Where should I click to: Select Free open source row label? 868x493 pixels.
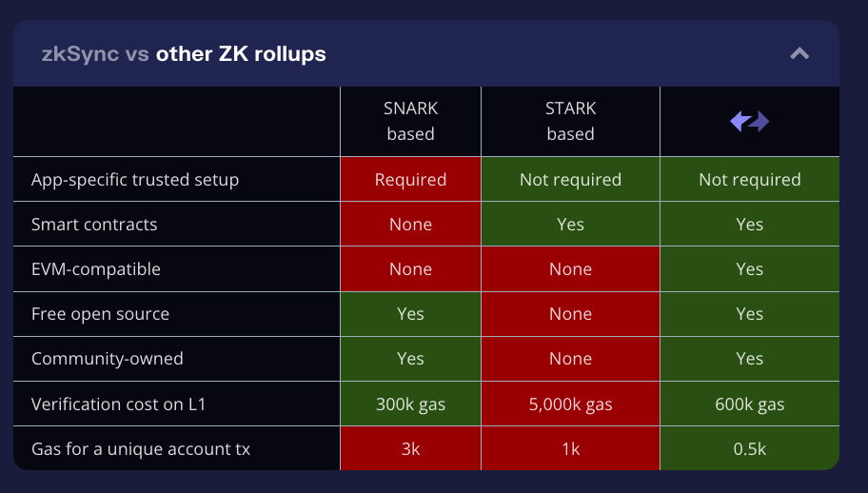pos(100,314)
